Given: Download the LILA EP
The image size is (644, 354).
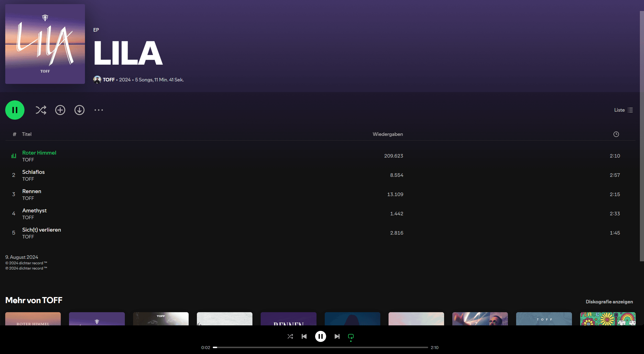Looking at the screenshot, I should click(79, 110).
